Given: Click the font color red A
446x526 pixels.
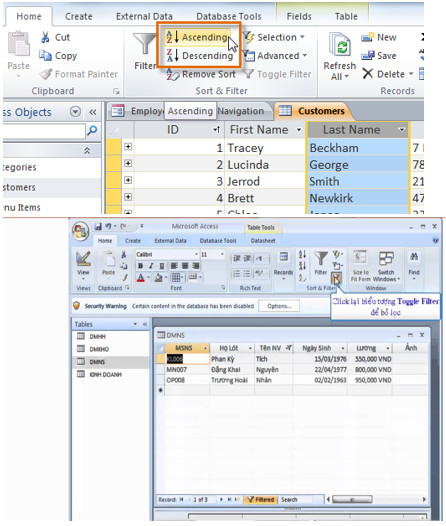Looking at the screenshot, I should click(141, 278).
